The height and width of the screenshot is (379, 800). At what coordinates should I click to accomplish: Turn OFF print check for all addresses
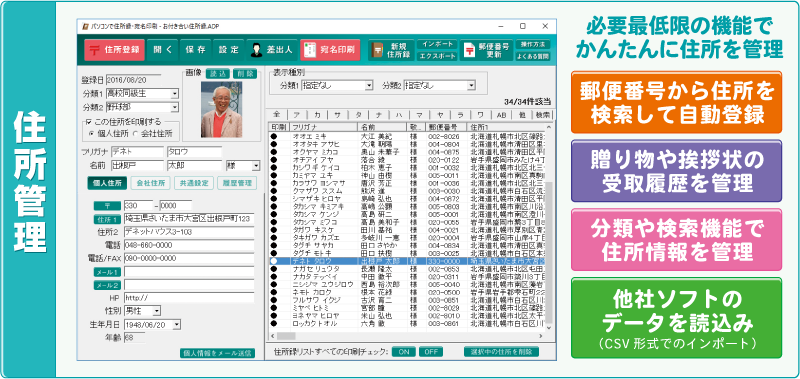click(431, 351)
